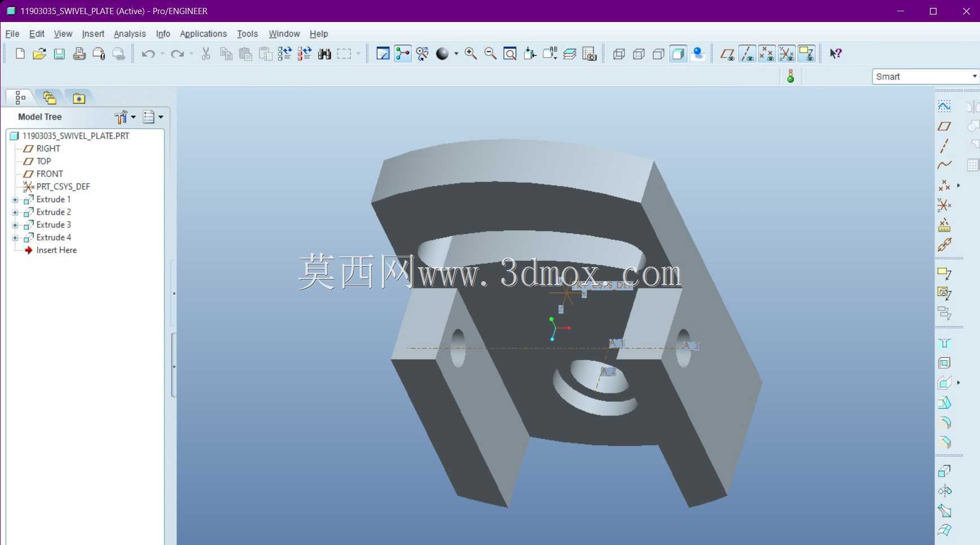The height and width of the screenshot is (545, 980).
Task: Click the Cut scissors icon
Action: point(206,54)
